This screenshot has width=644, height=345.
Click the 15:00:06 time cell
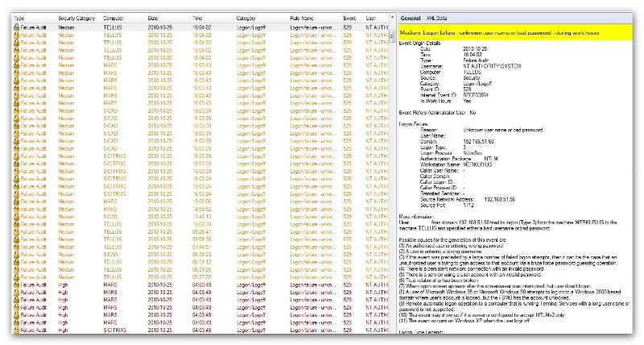pyautogui.click(x=202, y=202)
